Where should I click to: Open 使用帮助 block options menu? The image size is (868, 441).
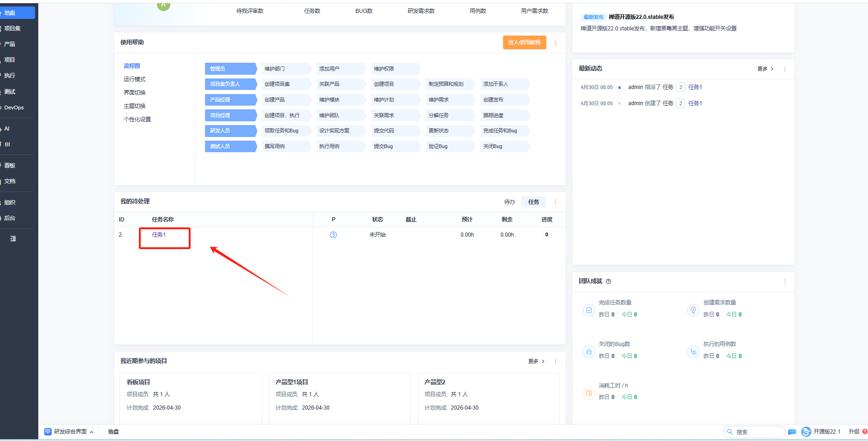click(x=556, y=42)
